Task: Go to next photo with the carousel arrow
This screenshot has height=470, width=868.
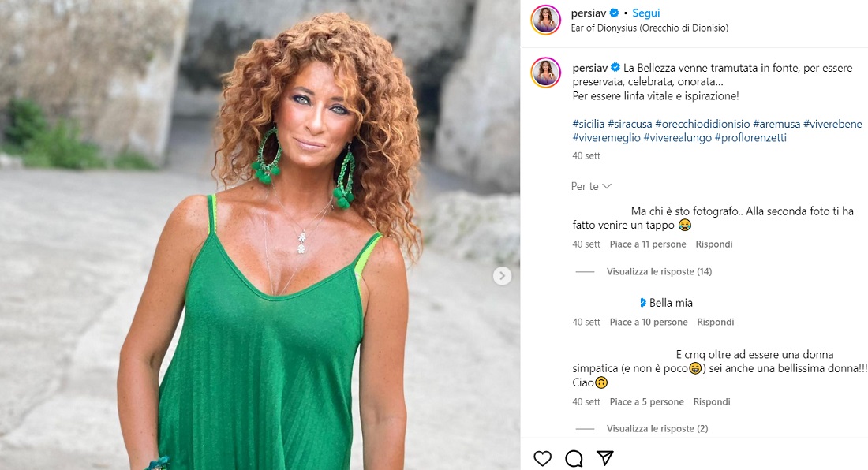Action: [x=503, y=276]
